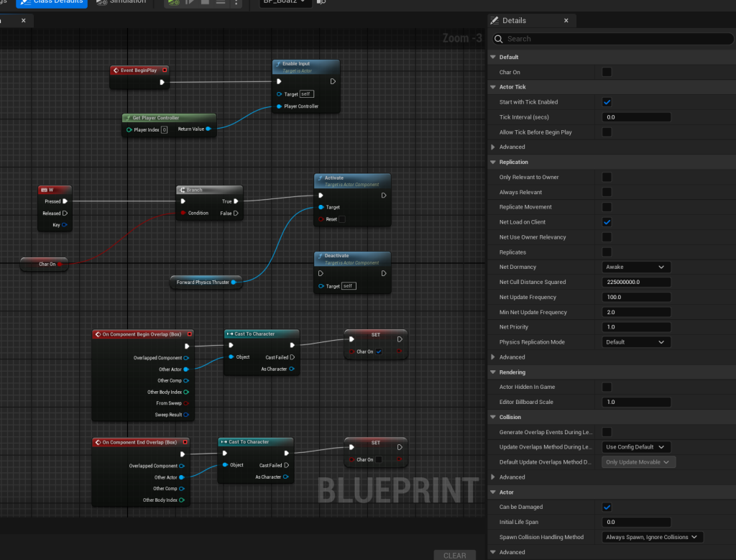
Task: Uncheck the Can be Damaged option
Action: click(607, 508)
